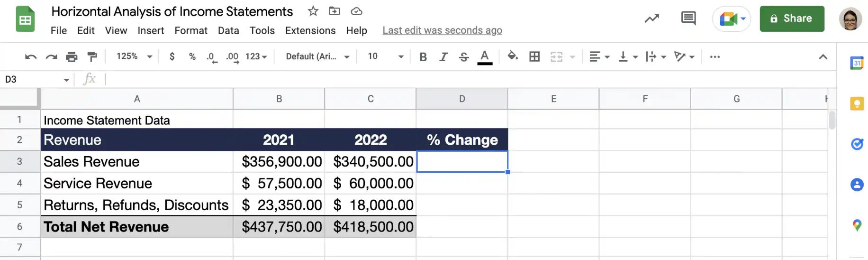Open the font family dropdown
This screenshot has width=868, height=260.
pos(317,56)
